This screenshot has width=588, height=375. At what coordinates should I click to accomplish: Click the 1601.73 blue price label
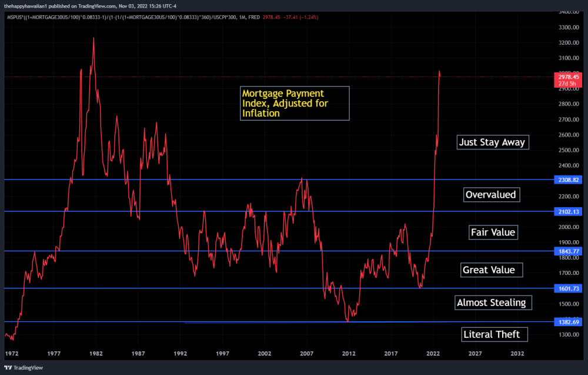coord(568,288)
